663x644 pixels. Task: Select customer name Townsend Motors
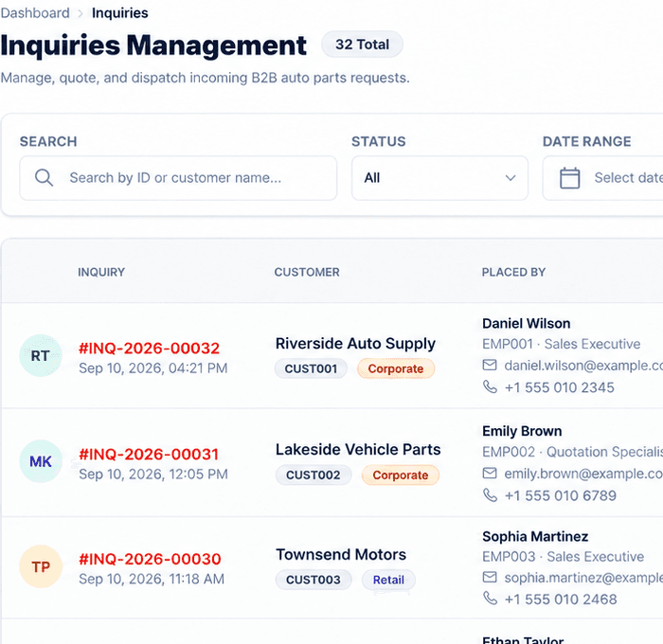341,554
